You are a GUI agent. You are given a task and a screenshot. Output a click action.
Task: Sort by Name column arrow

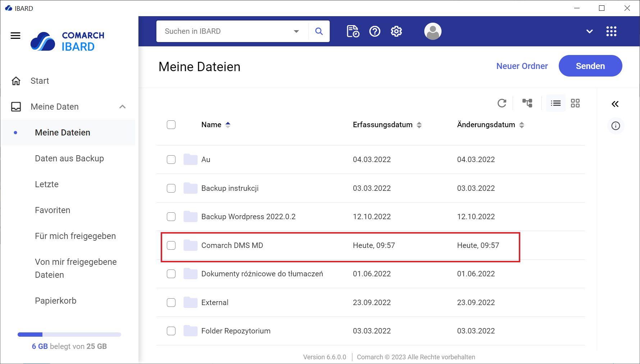[x=228, y=125]
